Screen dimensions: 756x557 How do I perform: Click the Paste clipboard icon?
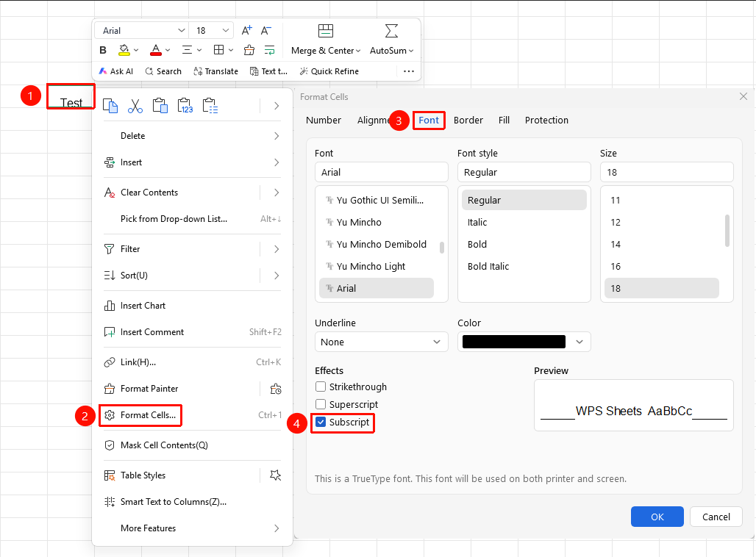tap(160, 106)
